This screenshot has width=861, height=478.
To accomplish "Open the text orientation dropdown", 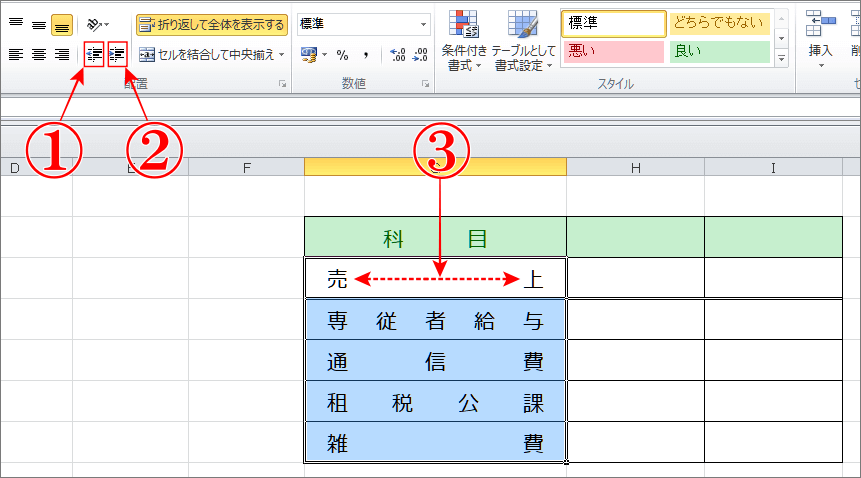I will (98, 25).
